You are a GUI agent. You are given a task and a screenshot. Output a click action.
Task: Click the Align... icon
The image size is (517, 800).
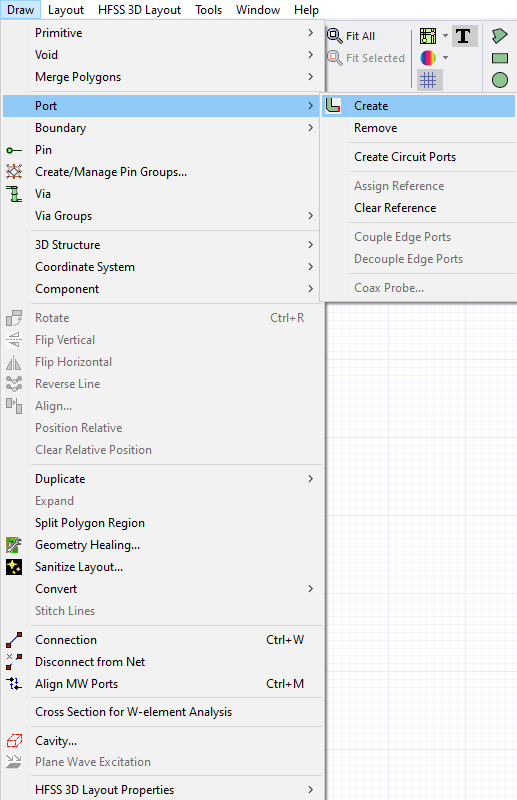pos(14,406)
